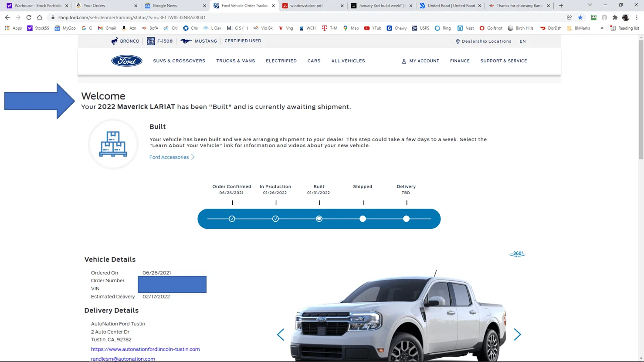Open the EN language selector
This screenshot has width=644, height=362.
tap(523, 41)
